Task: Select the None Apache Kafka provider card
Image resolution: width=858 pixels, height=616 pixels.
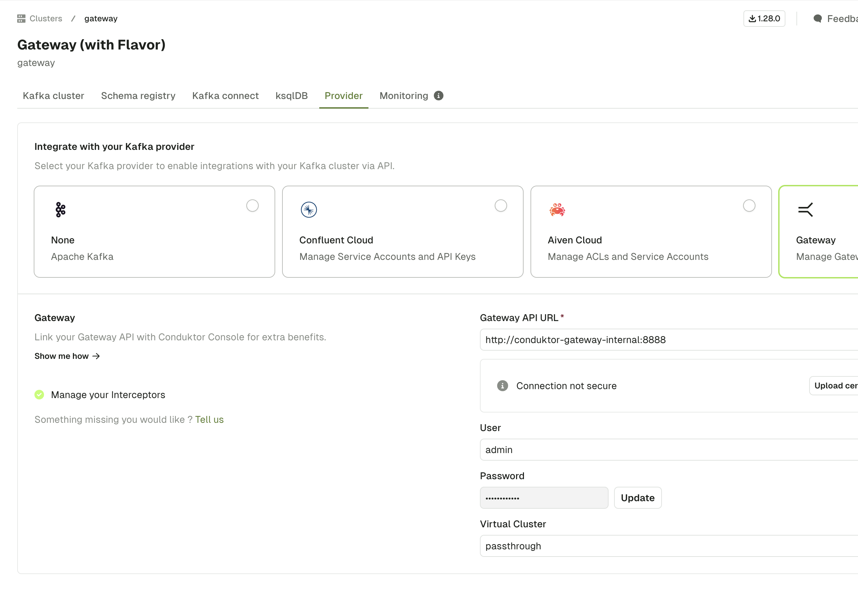Action: (x=154, y=232)
